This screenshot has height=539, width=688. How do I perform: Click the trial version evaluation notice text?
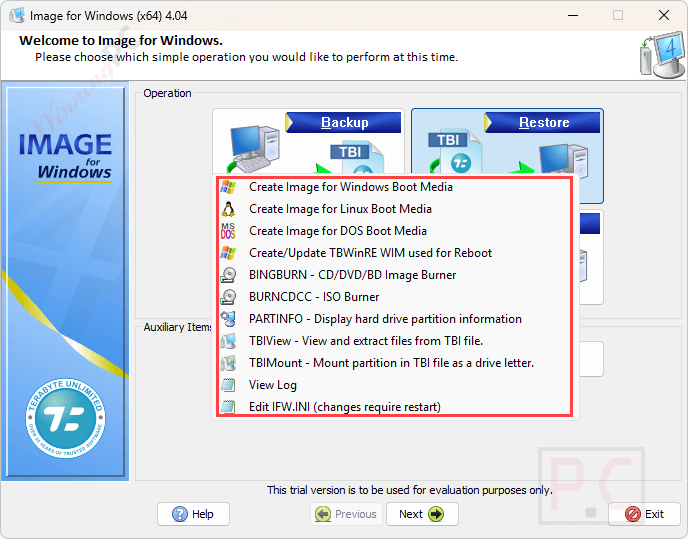410,490
